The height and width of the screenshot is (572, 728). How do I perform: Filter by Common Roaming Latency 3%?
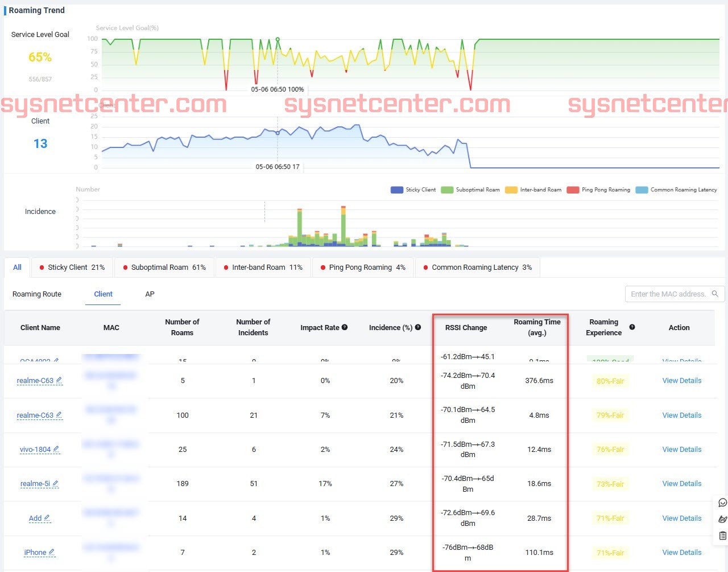[478, 267]
